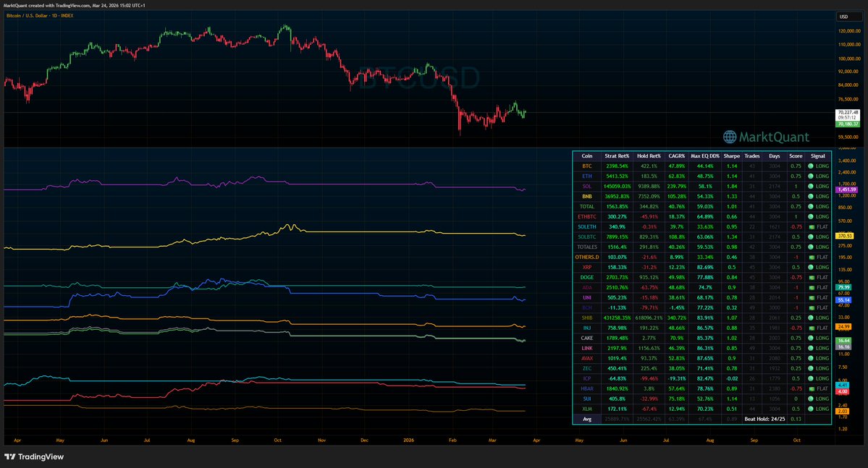
Task: Click the FLAT cash icon in SOLETH row
Action: tap(811, 227)
